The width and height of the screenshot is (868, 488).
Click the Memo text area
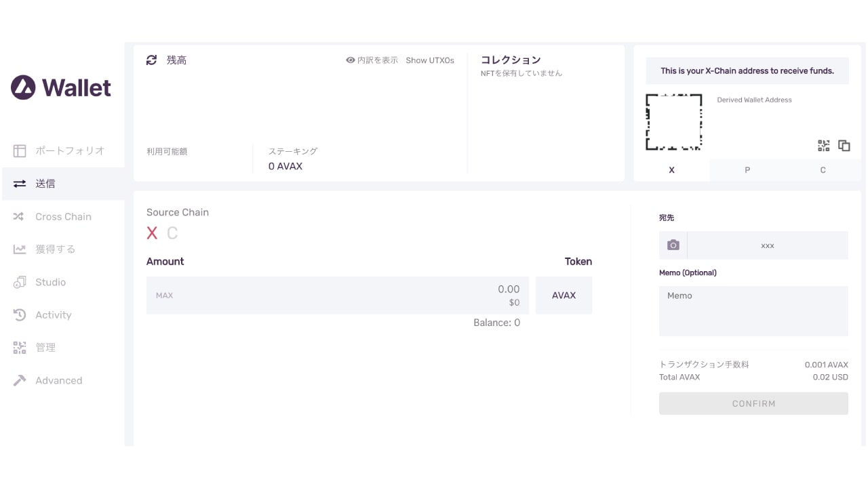point(753,311)
